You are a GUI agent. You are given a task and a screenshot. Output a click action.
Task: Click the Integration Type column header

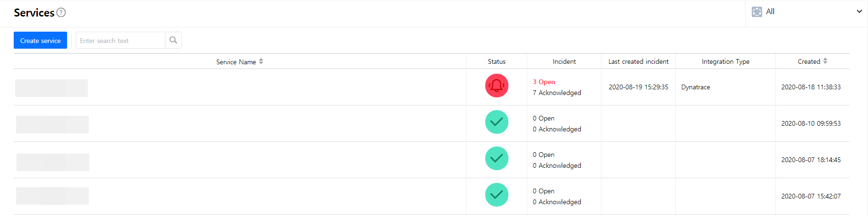pyautogui.click(x=725, y=61)
